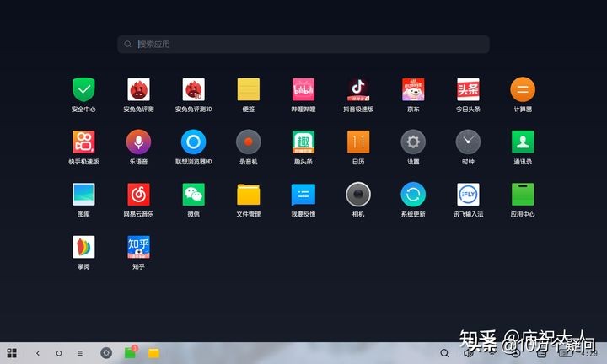Viewport: 607px width, 364px height.
Task: Launch the 相机 camera app
Action: tap(358, 194)
